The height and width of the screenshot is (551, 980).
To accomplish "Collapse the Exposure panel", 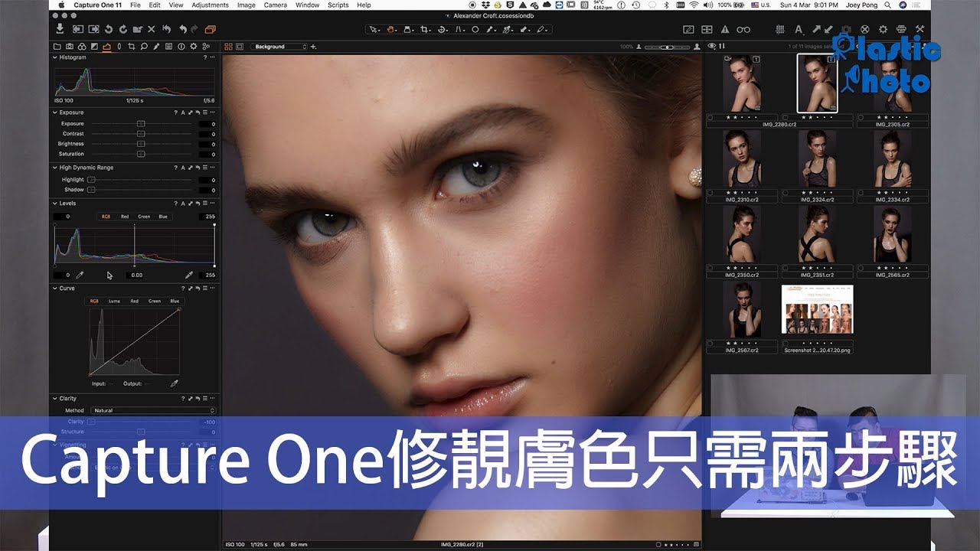I will pyautogui.click(x=55, y=112).
